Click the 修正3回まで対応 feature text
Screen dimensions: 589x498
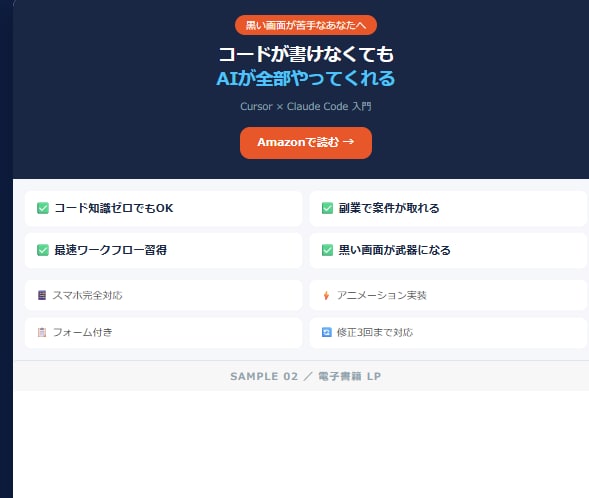click(x=375, y=332)
